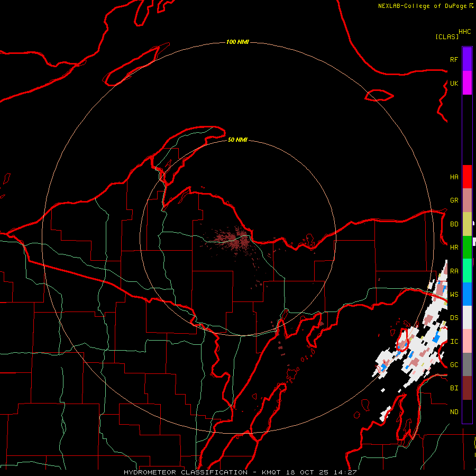Click the UK legend label
This screenshot has height=476, width=476.
[454, 83]
